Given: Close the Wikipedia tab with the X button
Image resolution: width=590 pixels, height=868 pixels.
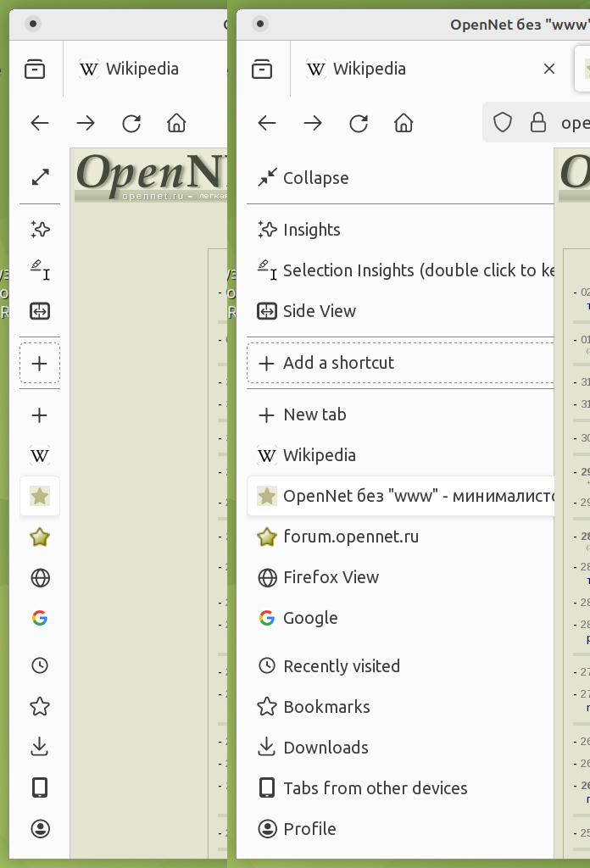Looking at the screenshot, I should [549, 69].
